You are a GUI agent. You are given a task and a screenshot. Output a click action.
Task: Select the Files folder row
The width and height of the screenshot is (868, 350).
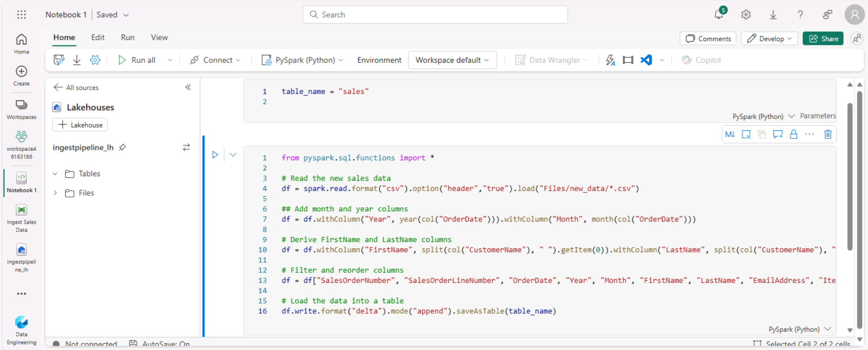(122, 193)
